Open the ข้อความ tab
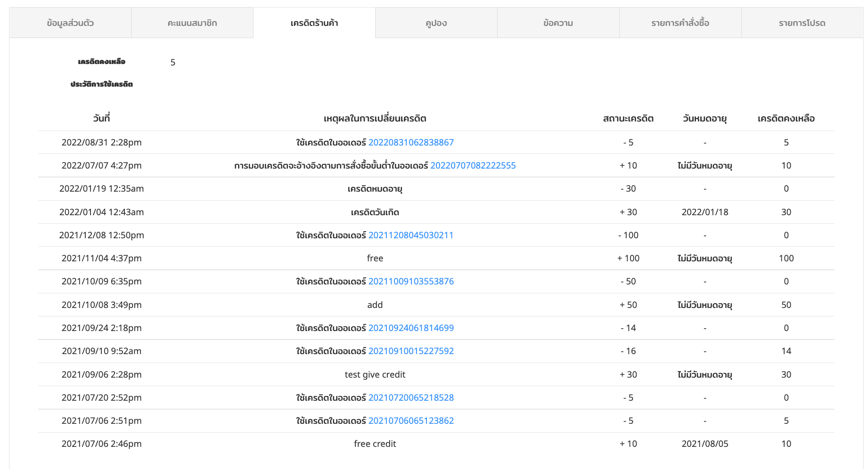Image resolution: width=868 pixels, height=469 pixels. coord(558,23)
